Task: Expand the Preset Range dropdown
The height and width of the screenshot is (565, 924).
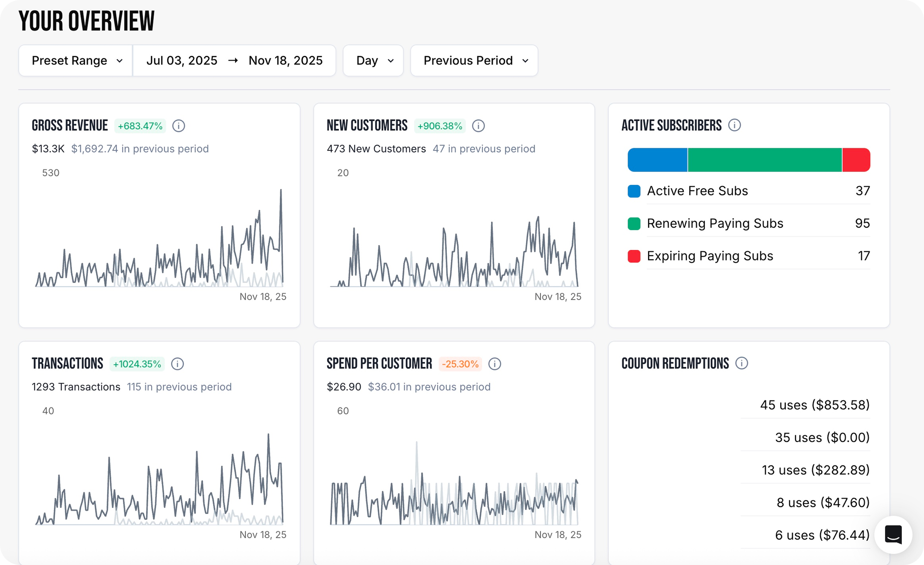Action: (x=76, y=61)
